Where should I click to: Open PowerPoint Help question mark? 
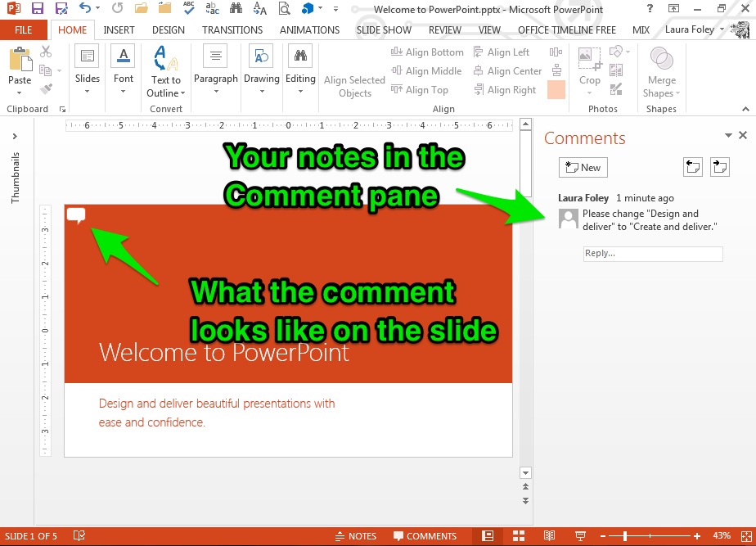click(650, 8)
